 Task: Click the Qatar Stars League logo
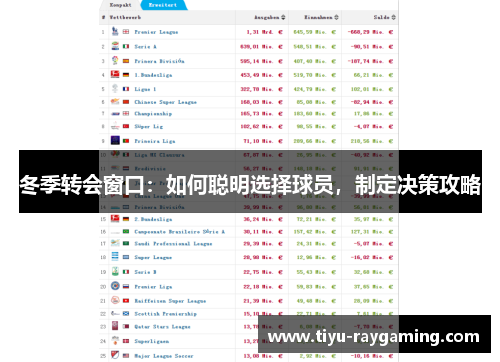115,326
